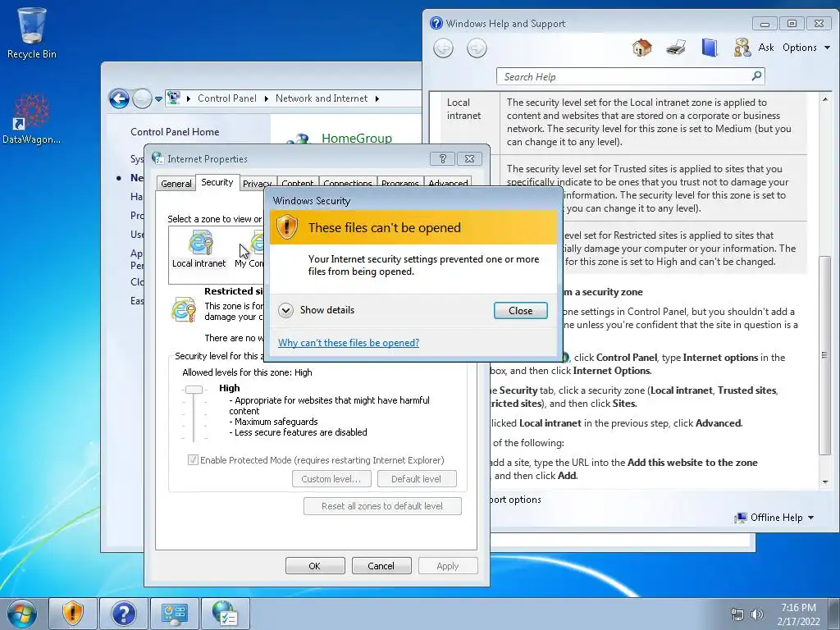Click Close in Windows Security dialog
Screen dimensions: 840x630
[x=520, y=311]
